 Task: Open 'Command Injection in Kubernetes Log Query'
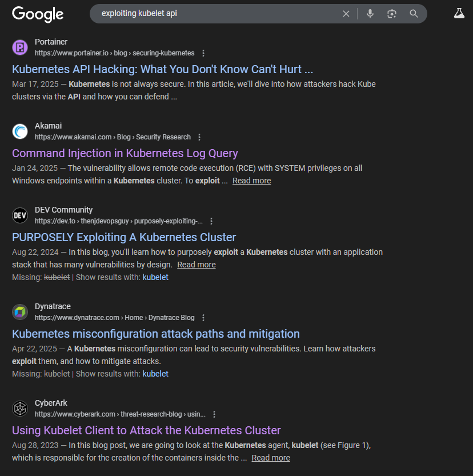tap(125, 153)
